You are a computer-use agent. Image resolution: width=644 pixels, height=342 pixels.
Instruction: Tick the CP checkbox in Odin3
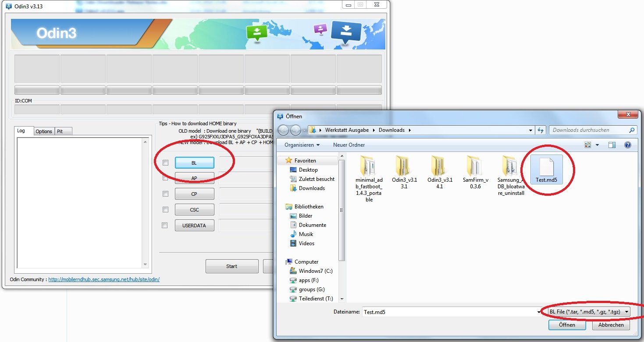coord(165,194)
